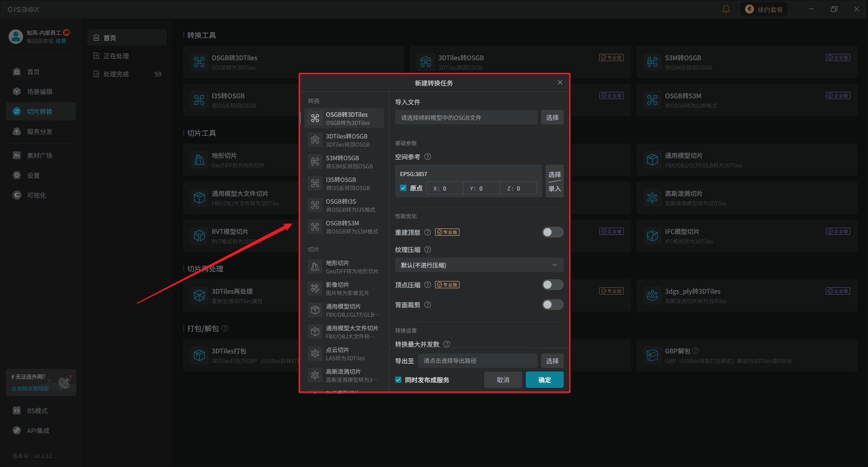Switch to 正在处理 tab
The height and width of the screenshot is (467, 868).
(x=127, y=56)
